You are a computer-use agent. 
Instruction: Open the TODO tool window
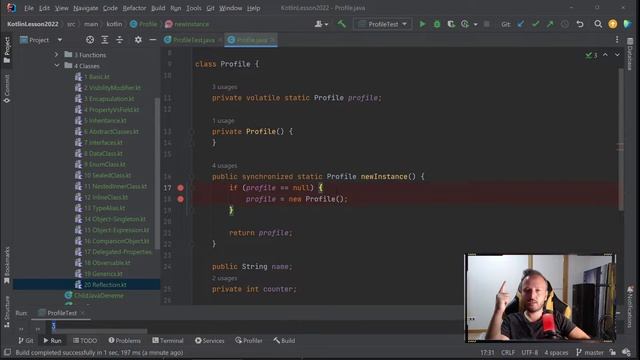pyautogui.click(x=85, y=340)
